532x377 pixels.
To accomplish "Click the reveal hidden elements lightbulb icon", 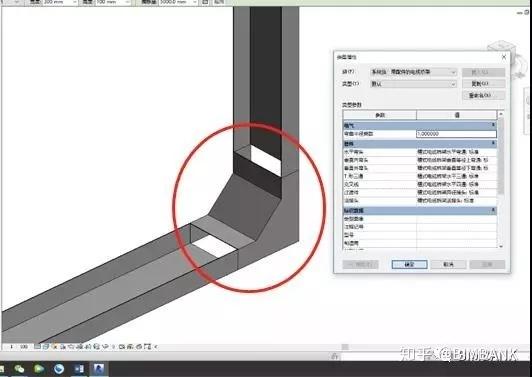I will tap(113, 347).
